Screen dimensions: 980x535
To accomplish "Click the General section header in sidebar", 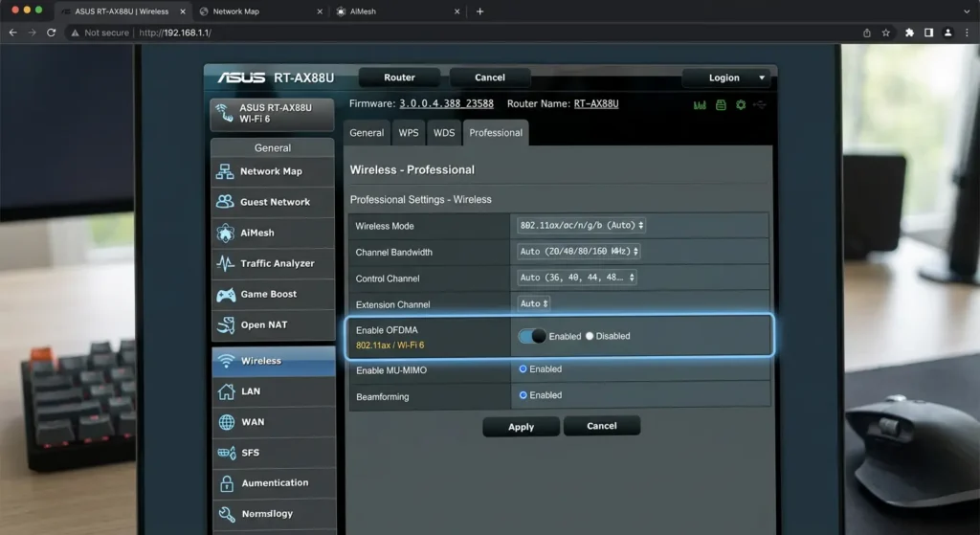I will tap(273, 147).
